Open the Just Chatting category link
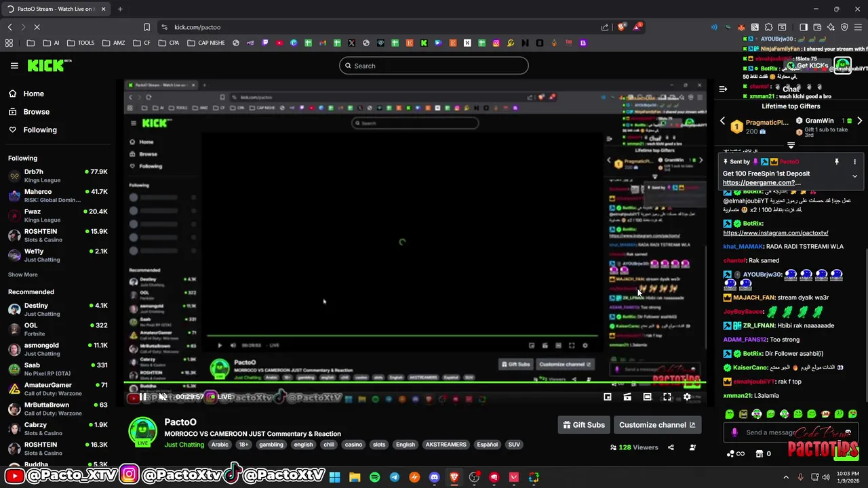This screenshot has width=868, height=488. [184, 445]
